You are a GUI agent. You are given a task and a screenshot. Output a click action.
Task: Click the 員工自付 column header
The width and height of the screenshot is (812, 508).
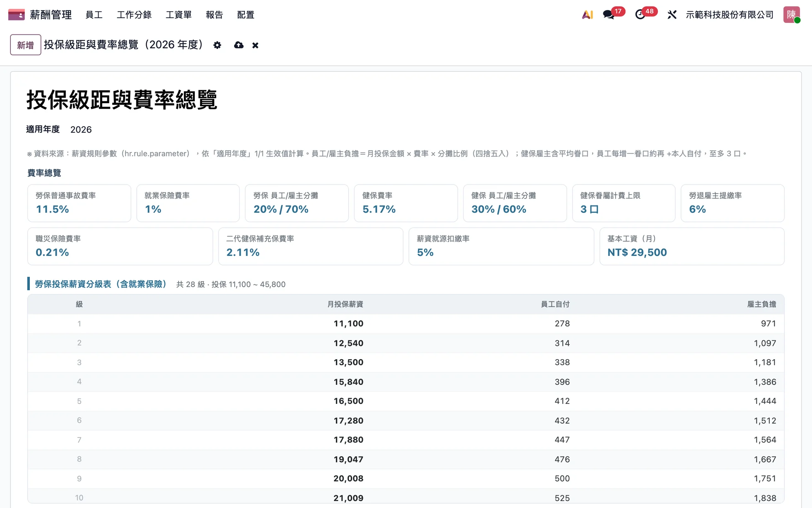(x=555, y=304)
